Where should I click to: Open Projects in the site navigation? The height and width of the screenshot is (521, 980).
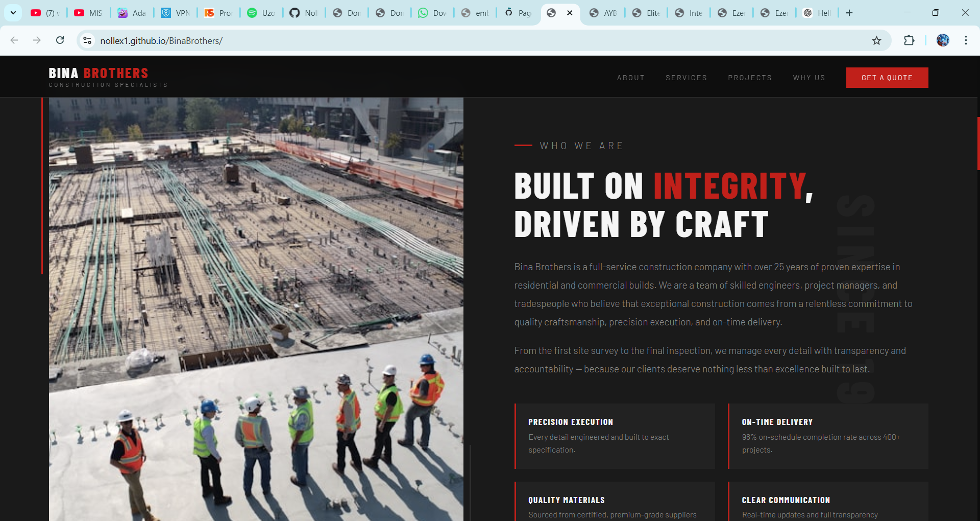[x=750, y=78]
